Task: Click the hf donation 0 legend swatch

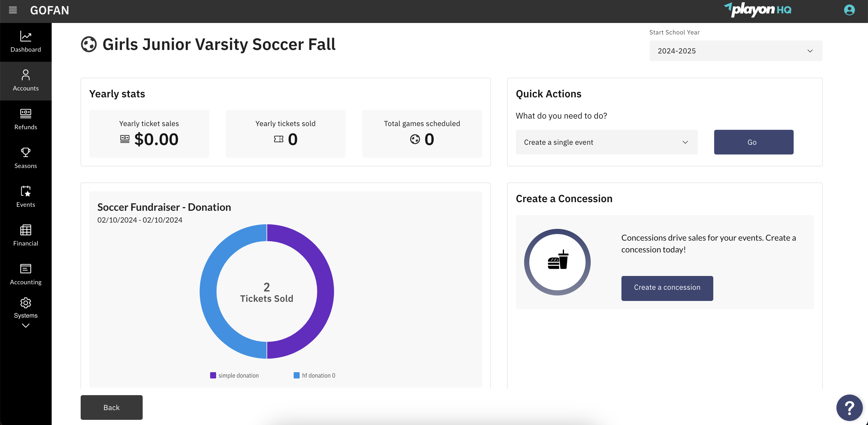Action: point(297,375)
